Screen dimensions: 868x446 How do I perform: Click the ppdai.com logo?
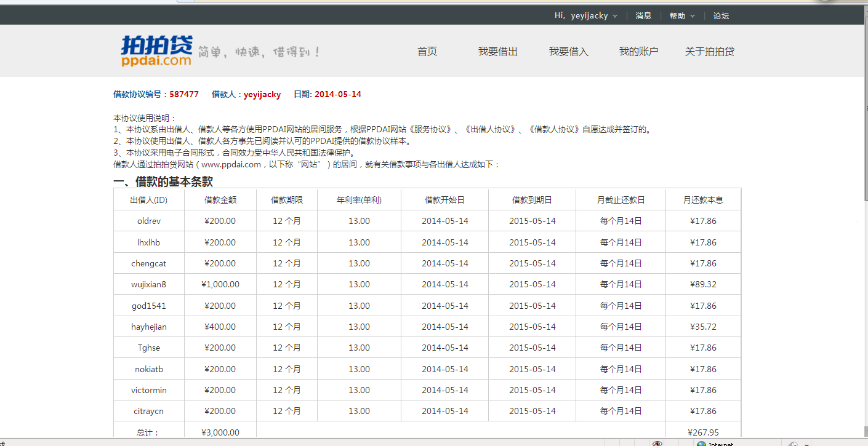[x=156, y=51]
